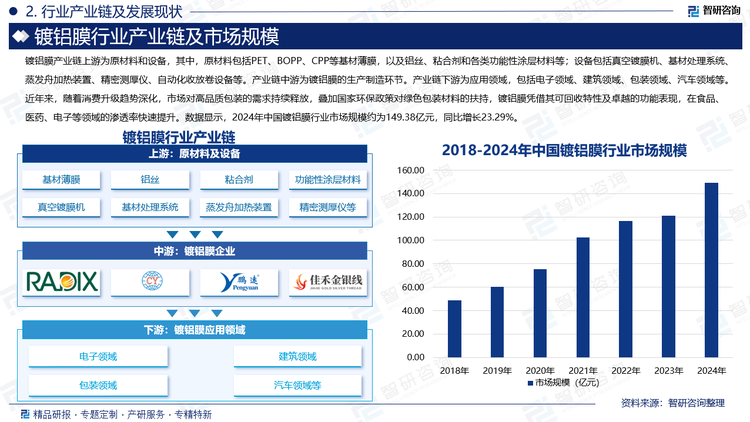
Task: Click the 市场规模（亿元） legend text
Action: coord(567,383)
